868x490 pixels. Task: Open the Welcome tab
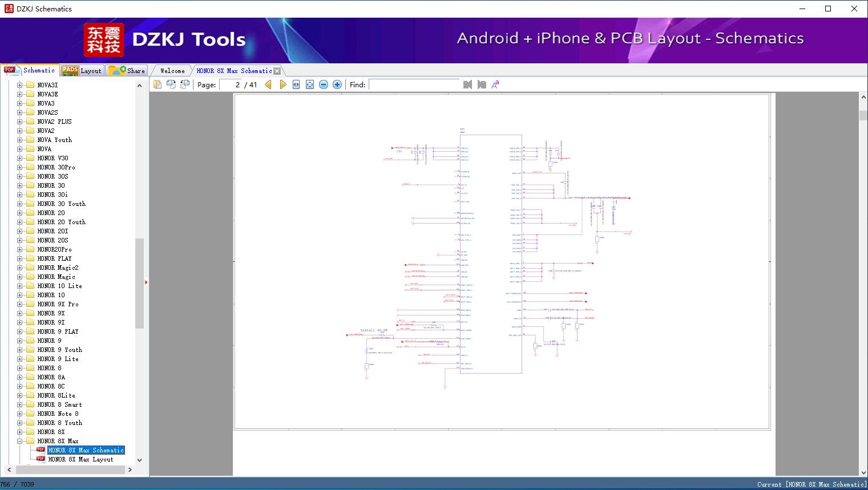(x=172, y=71)
